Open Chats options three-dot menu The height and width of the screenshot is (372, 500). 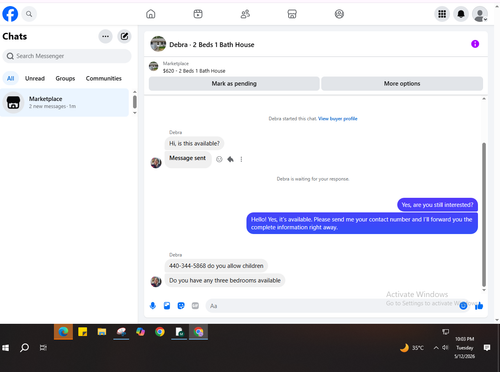click(105, 36)
